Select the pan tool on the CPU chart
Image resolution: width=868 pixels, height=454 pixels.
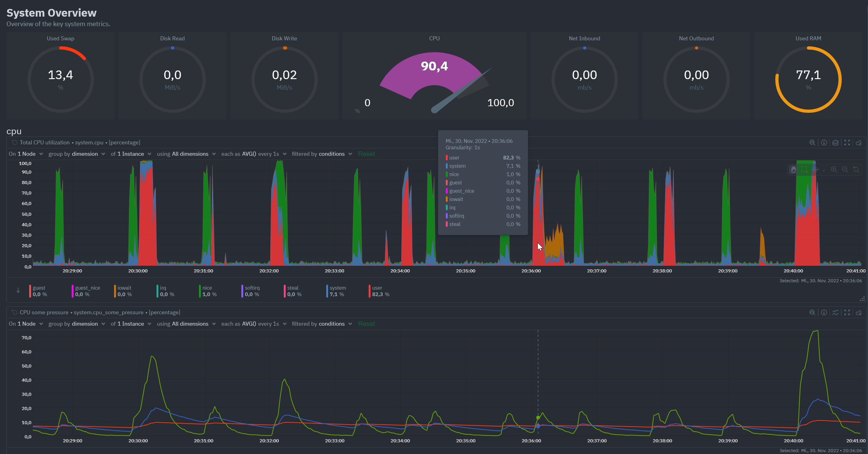pyautogui.click(x=793, y=170)
